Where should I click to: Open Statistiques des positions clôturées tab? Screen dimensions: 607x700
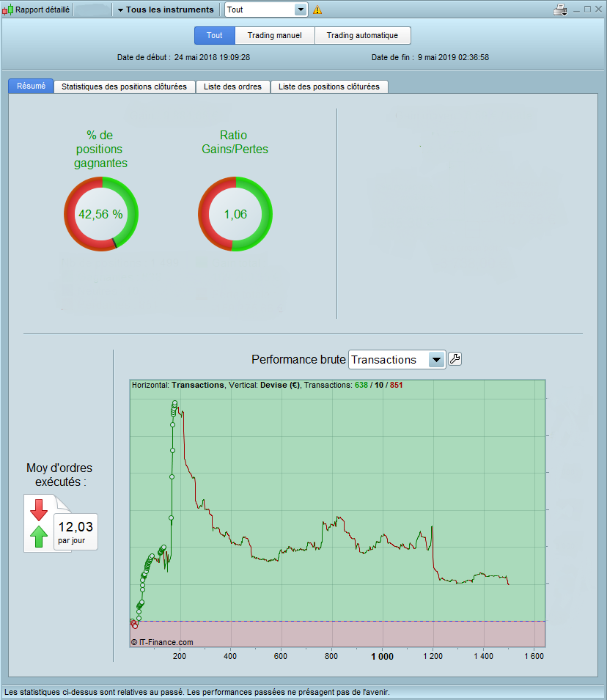click(124, 86)
